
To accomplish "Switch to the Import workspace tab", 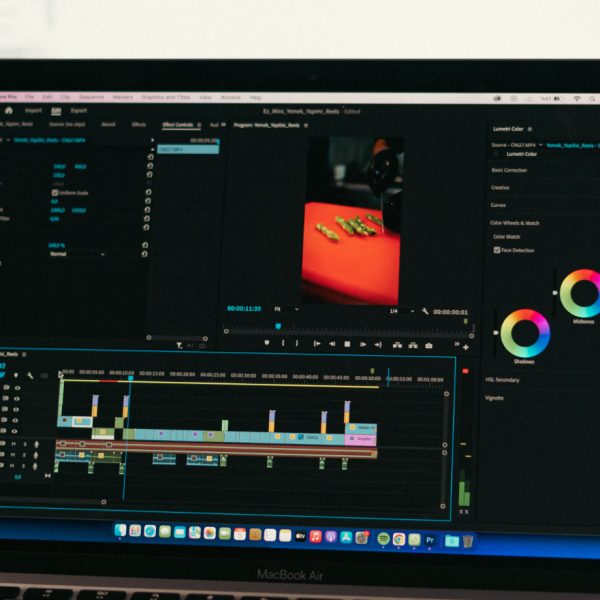I will pos(33,111).
